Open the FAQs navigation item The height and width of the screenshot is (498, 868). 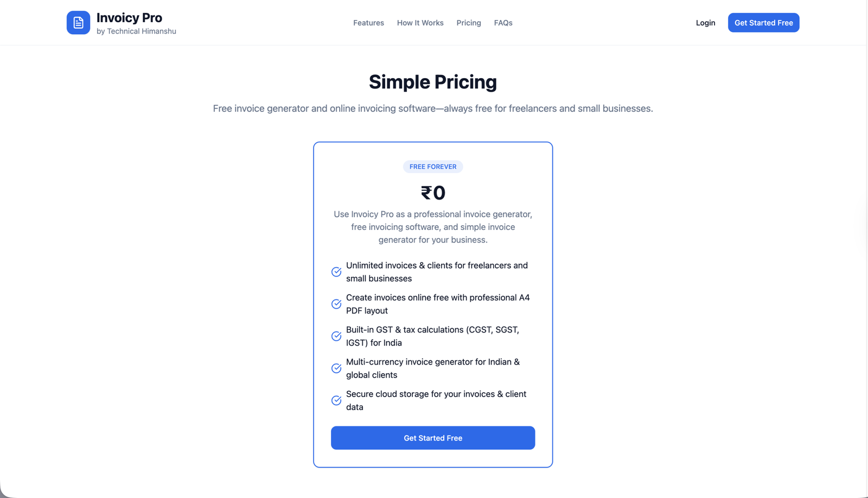pyautogui.click(x=503, y=23)
